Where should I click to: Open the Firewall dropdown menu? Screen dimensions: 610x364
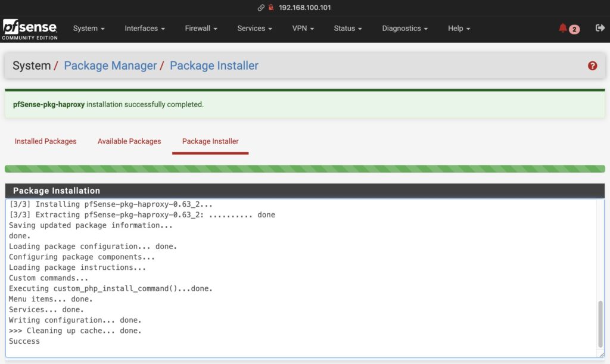(x=201, y=29)
